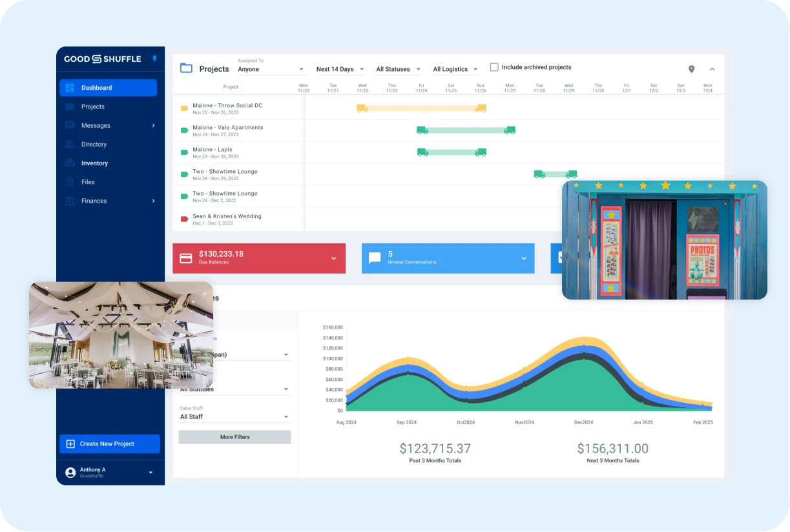
Task: Click the pin icon beside Goodshuffle logo
Action: [x=154, y=59]
